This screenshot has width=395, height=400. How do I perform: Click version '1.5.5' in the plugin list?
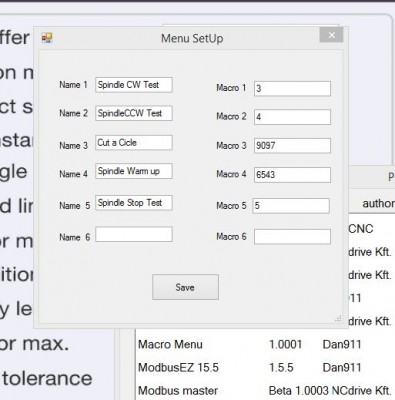(281, 367)
